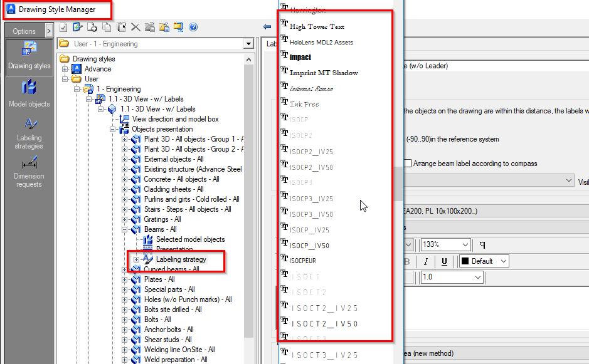Toggle bold text formatting

407,261
